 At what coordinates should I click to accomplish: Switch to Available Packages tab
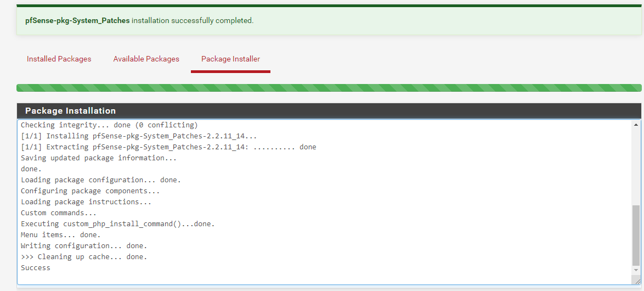pos(146,59)
